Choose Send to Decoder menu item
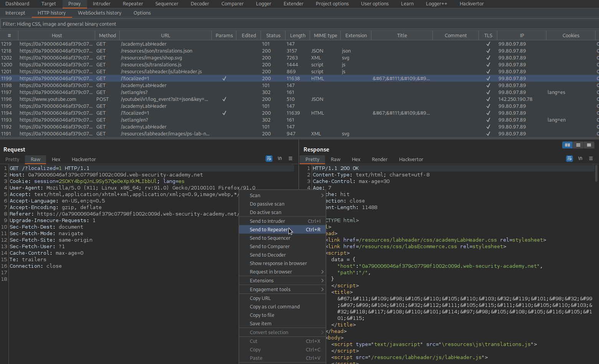 click(282, 255)
